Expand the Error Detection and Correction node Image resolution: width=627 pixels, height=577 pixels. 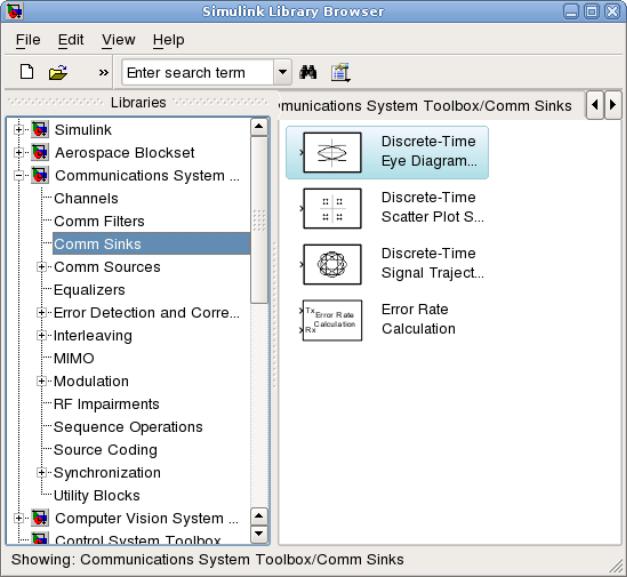point(41,312)
